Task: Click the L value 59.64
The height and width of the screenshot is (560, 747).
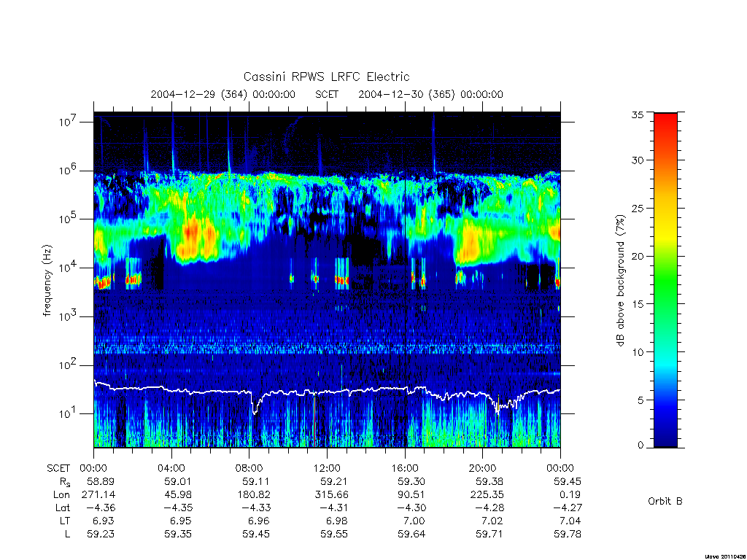Action: (x=411, y=534)
